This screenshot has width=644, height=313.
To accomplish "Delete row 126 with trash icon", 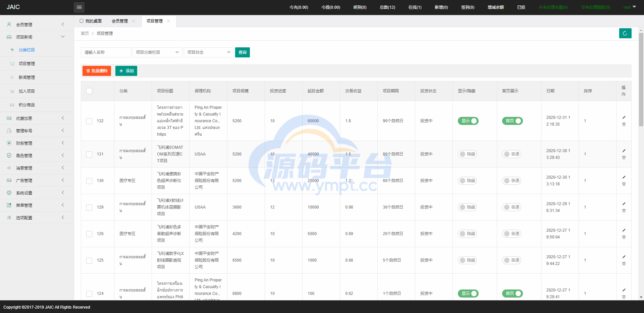I will (x=624, y=237).
